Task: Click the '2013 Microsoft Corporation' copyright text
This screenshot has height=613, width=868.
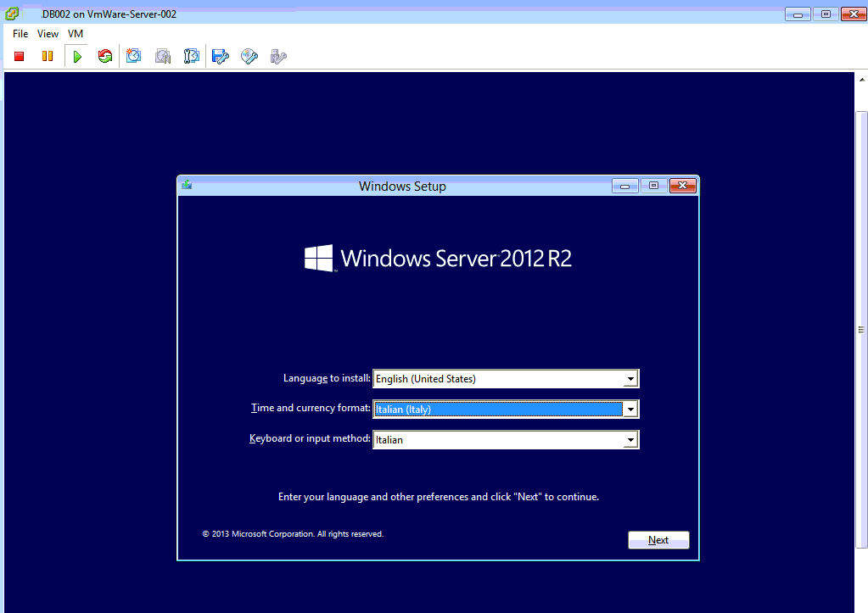Action: pyautogui.click(x=293, y=534)
